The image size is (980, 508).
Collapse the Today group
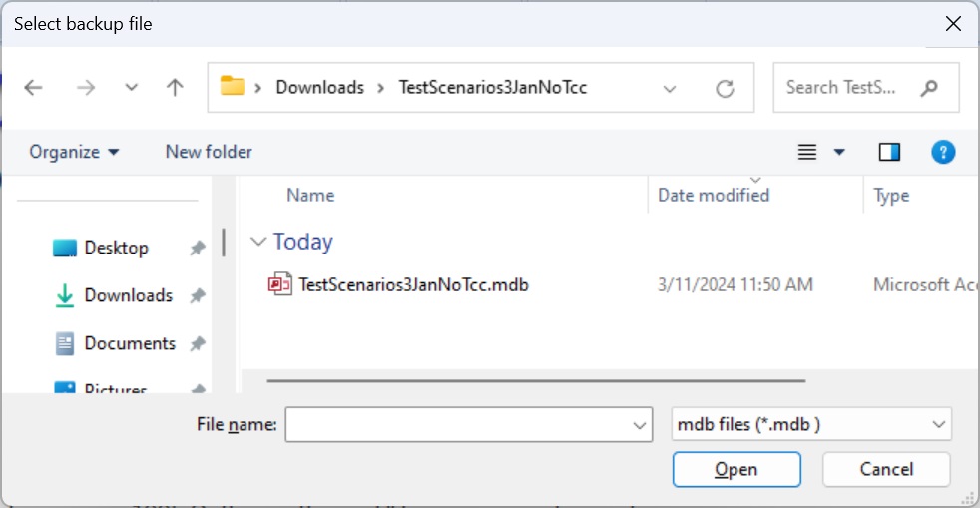[259, 242]
